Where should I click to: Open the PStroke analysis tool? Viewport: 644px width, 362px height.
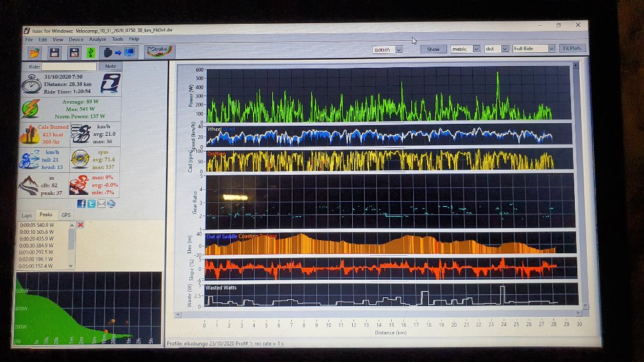pos(159,52)
